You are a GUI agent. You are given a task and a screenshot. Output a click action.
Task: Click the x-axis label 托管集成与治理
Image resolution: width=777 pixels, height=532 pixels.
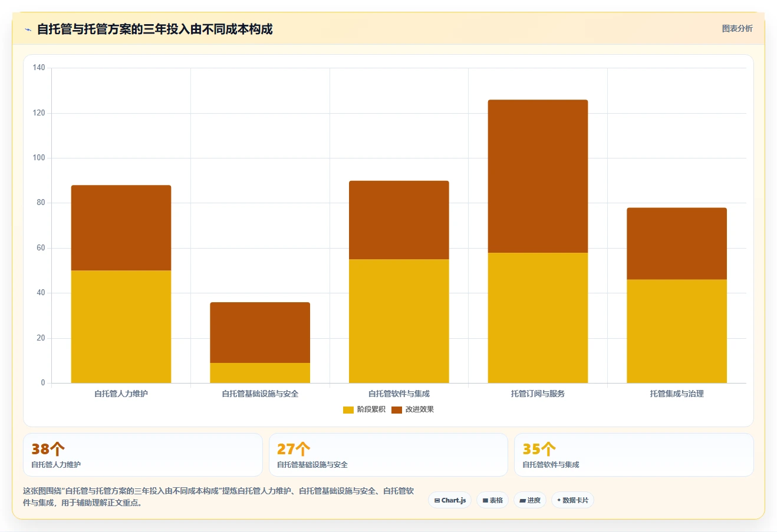677,394
